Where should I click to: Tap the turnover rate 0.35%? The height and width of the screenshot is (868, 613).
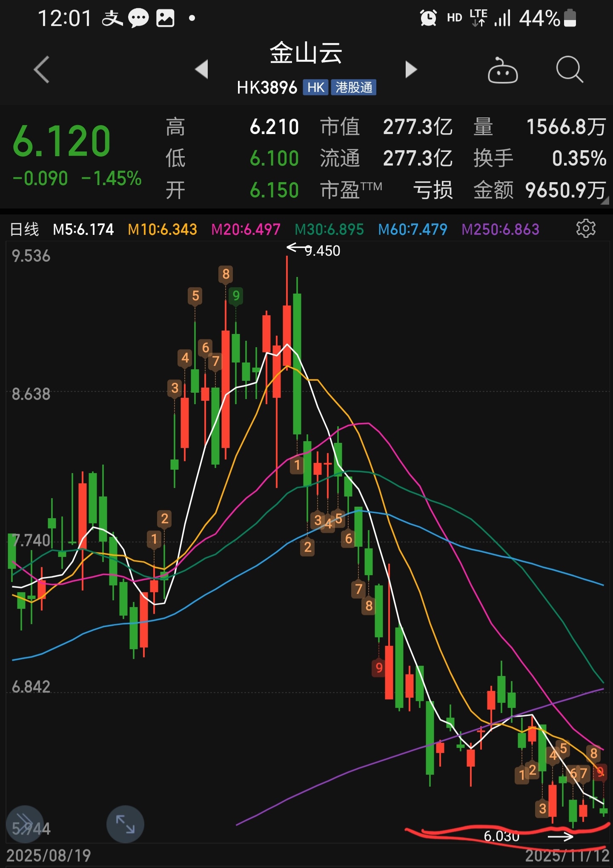coord(579,158)
